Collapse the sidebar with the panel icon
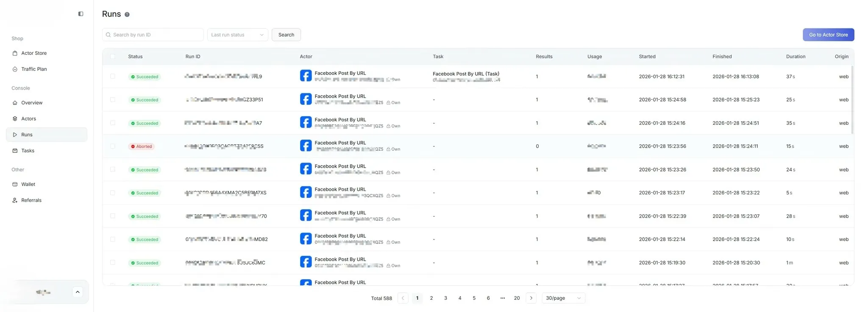The width and height of the screenshot is (868, 312). point(81,14)
